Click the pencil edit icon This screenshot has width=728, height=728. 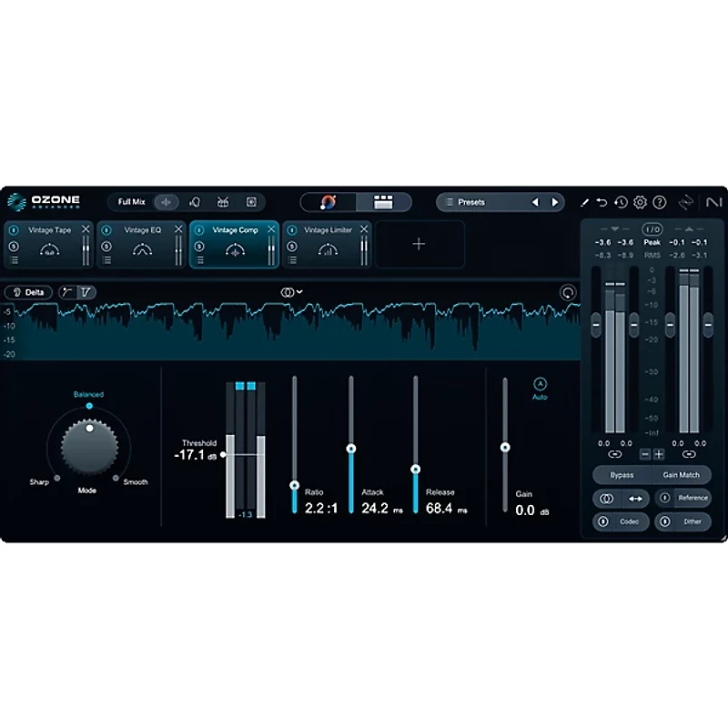[x=584, y=202]
